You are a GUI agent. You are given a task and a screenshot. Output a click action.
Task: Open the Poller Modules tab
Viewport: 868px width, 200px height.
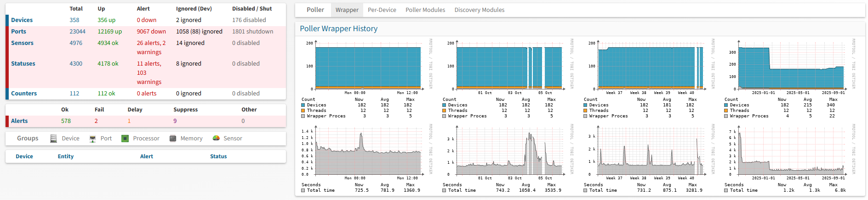[425, 10]
